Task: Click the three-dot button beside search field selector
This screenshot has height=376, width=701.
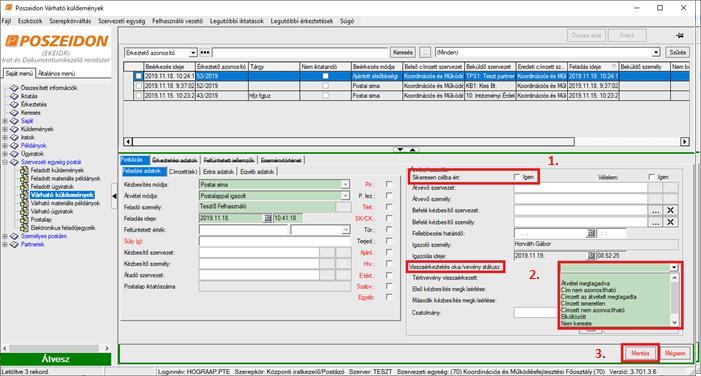Action: click(x=205, y=53)
